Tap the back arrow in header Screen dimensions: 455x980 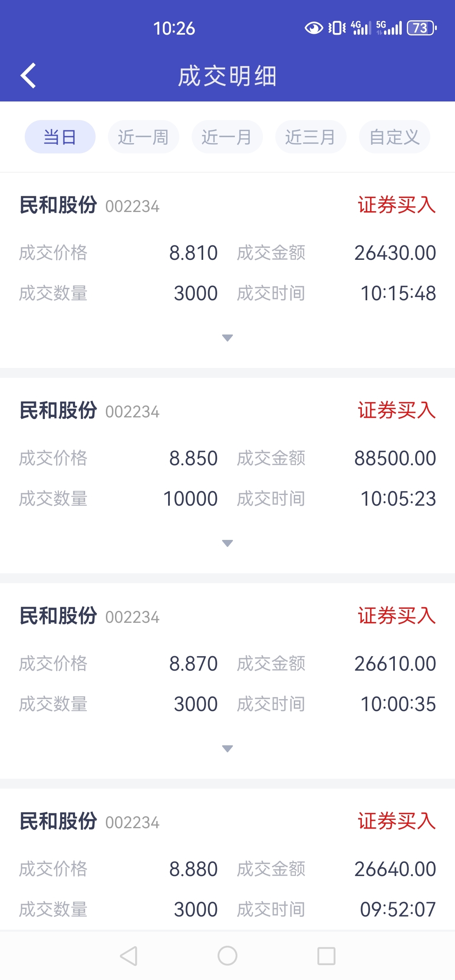28,76
